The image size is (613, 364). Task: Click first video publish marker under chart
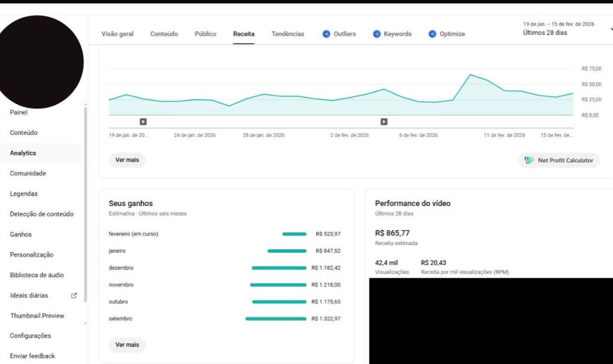(x=143, y=122)
